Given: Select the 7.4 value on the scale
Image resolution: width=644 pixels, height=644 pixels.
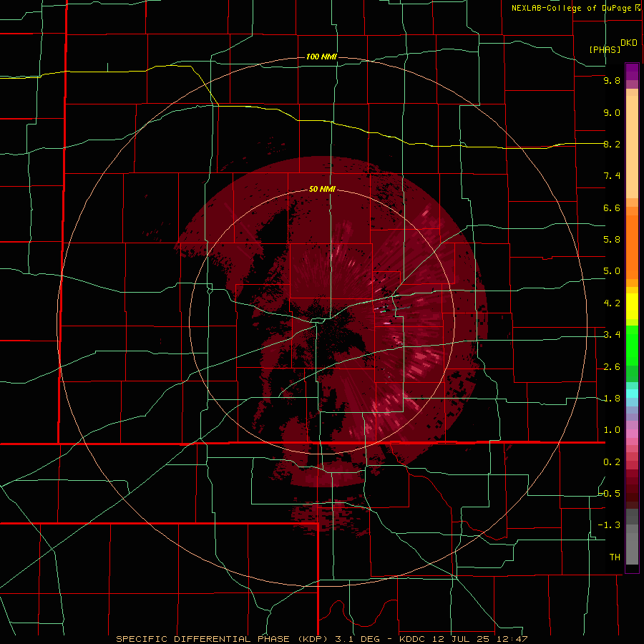Looking at the screenshot, I should [612, 176].
